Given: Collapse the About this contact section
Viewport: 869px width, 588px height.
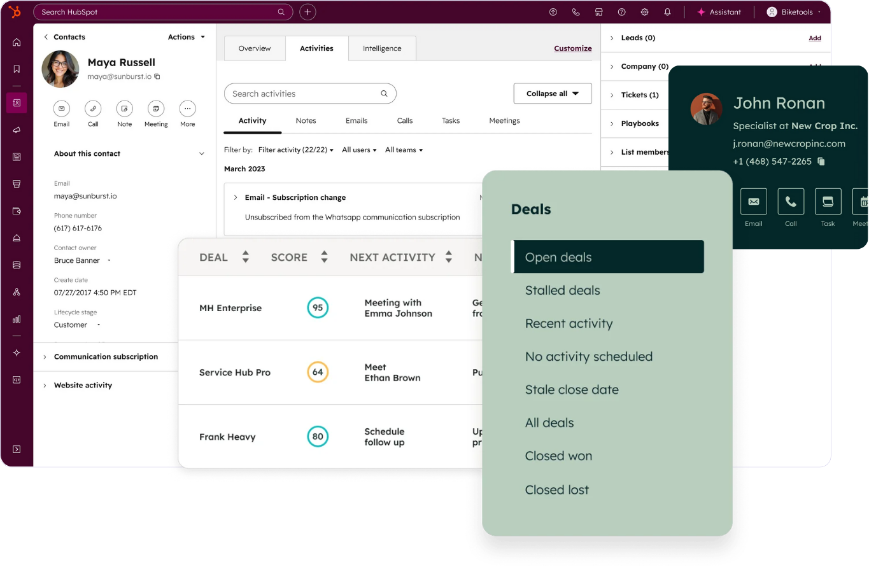Looking at the screenshot, I should tap(202, 153).
